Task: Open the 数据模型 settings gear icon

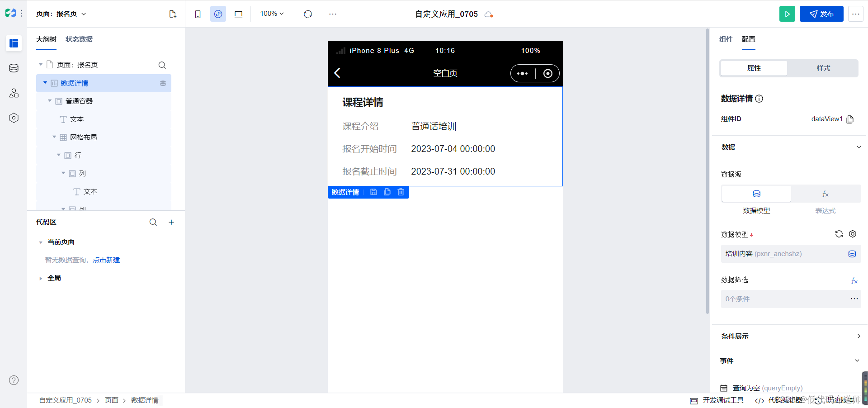Action: [x=853, y=234]
